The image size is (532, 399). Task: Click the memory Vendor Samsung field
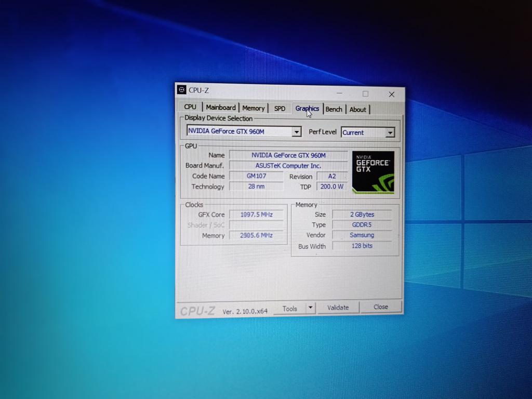362,235
